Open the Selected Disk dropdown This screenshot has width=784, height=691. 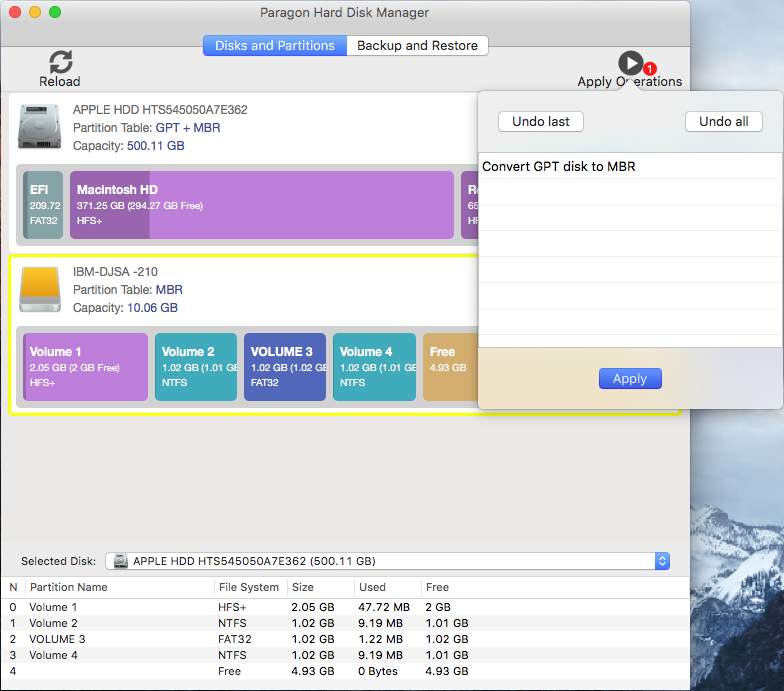coord(387,561)
